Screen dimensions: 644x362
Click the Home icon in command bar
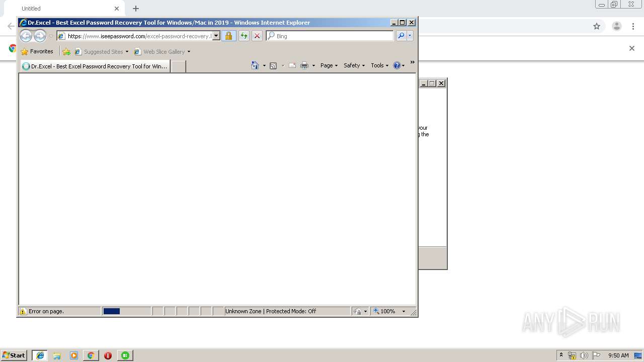click(255, 65)
